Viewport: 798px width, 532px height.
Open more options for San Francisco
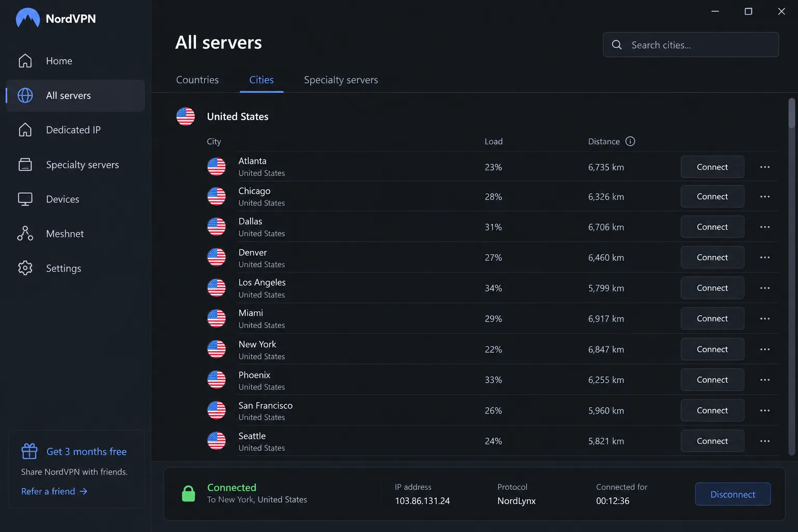[765, 410]
